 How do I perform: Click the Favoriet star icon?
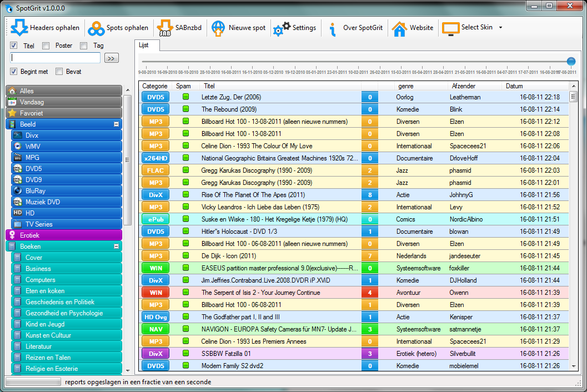(12, 113)
